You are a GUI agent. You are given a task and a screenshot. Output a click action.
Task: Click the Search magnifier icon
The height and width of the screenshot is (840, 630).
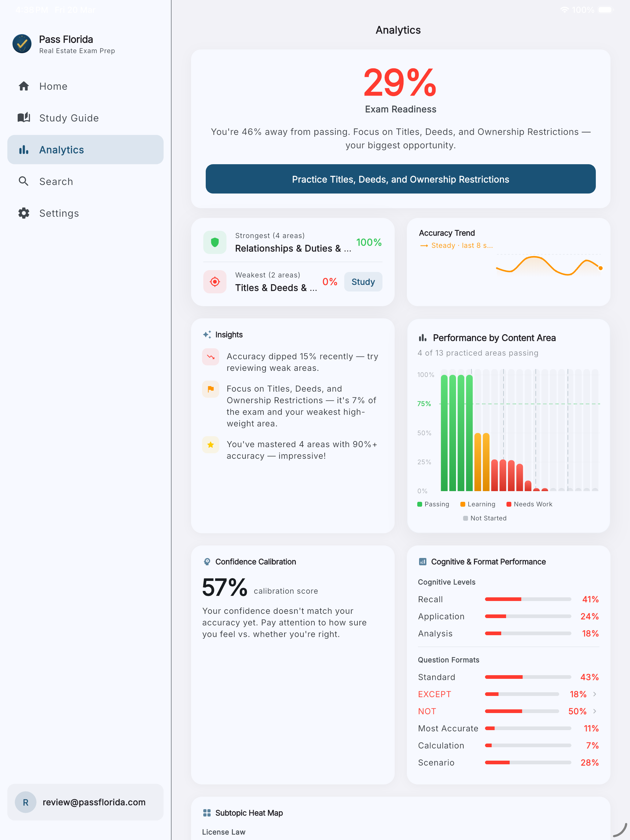(x=24, y=181)
